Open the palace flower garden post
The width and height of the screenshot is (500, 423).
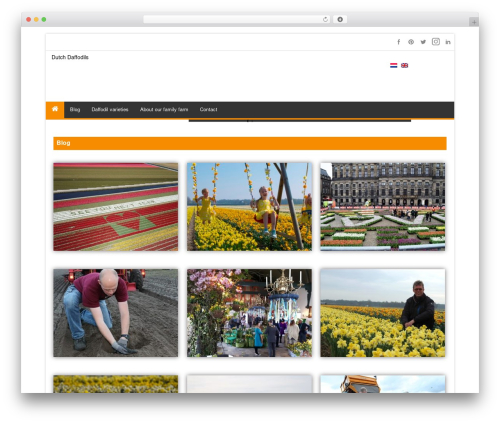(x=383, y=207)
